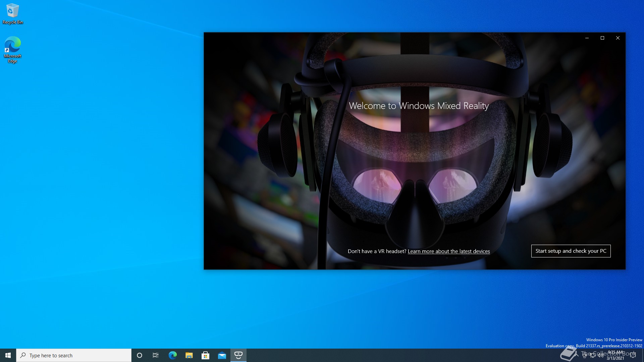The height and width of the screenshot is (362, 644).
Task: Focus the Type here to search box
Action: [74, 355]
